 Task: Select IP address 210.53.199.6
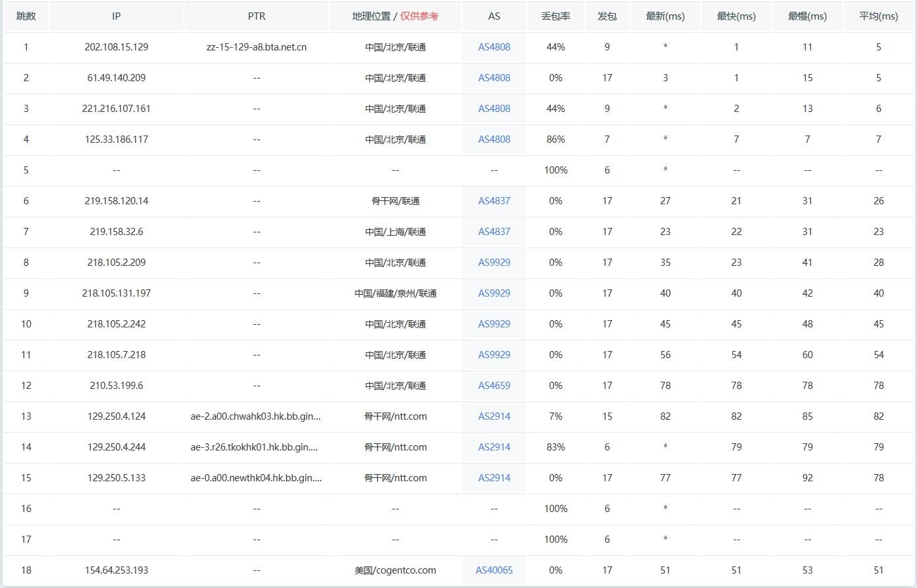(117, 386)
